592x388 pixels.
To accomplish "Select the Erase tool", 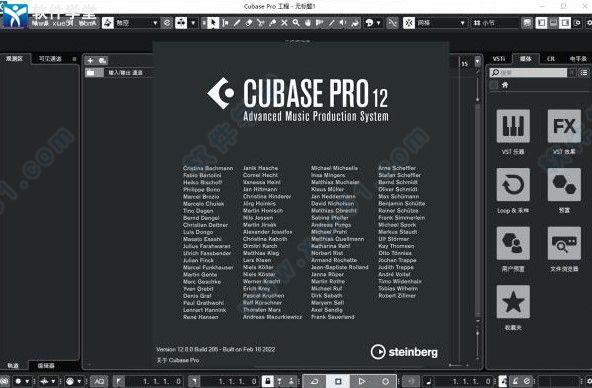I will (249, 23).
